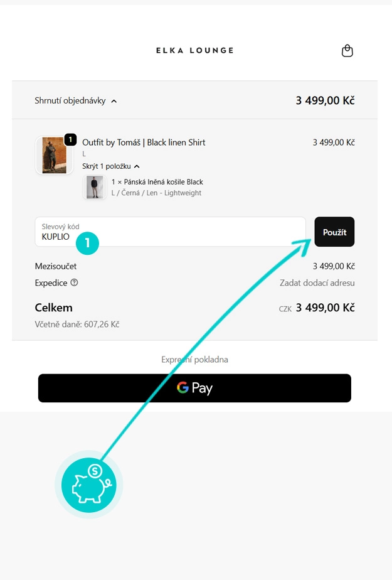Viewport: 392px width, 580px height.
Task: Click the Shrnutí objednávky heading text
Action: click(70, 100)
